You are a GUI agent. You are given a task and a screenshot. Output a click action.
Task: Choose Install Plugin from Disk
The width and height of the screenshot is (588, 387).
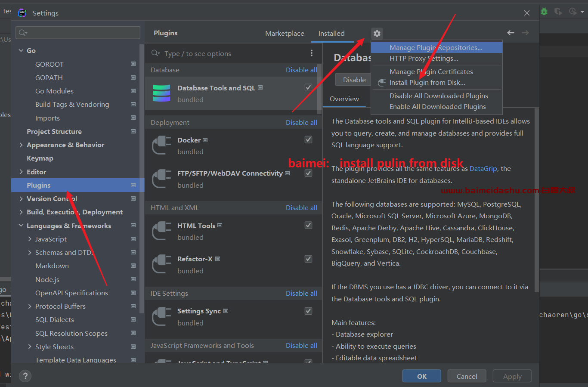(436, 82)
